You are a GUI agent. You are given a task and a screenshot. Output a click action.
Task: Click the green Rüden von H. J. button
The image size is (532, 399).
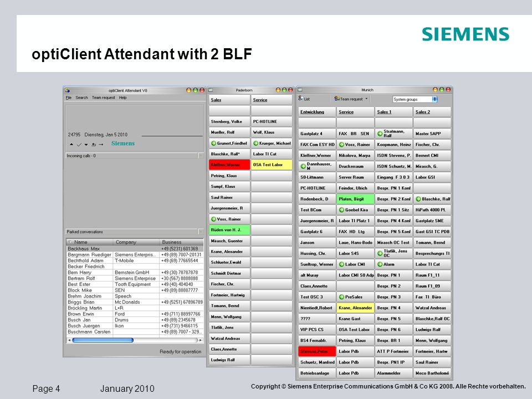click(x=229, y=230)
